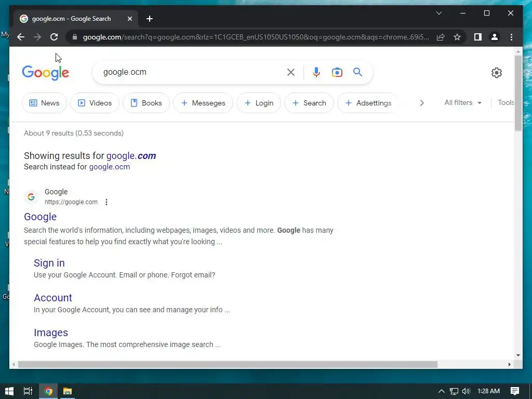Search by image using the camera icon
Screen dimensions: 532x399
pyautogui.click(x=337, y=72)
